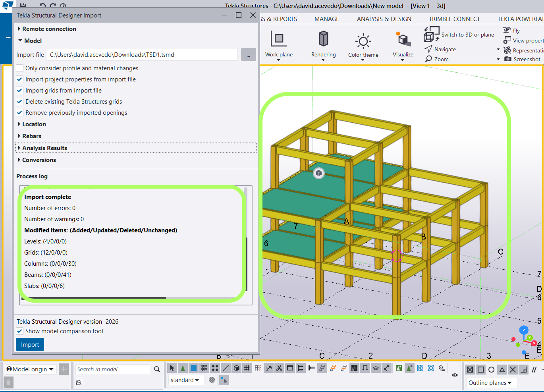Click the circle snap icon
Viewport: 544px width, 392px height.
[491, 370]
